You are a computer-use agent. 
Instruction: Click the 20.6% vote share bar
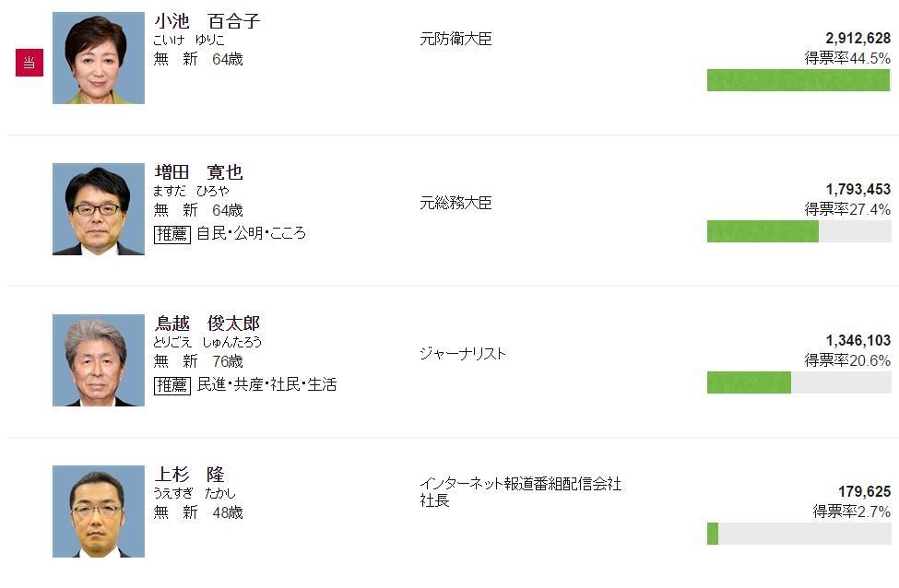pos(798,382)
